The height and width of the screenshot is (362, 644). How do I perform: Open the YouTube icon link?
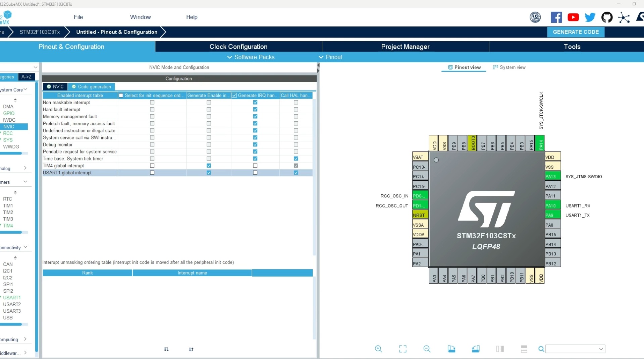click(573, 17)
